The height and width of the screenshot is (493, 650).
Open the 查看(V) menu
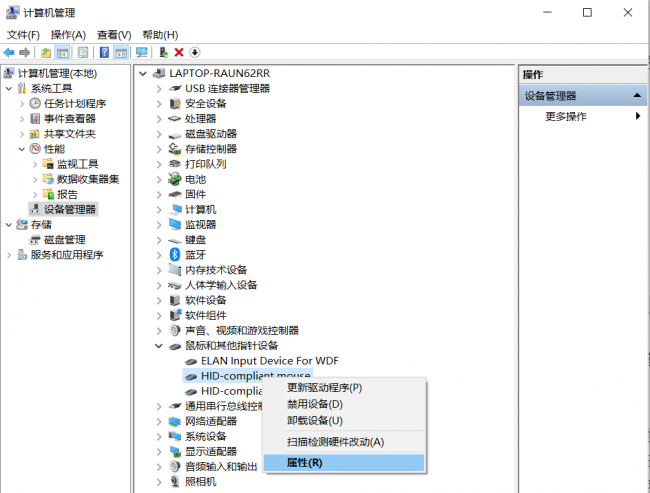[x=114, y=34]
